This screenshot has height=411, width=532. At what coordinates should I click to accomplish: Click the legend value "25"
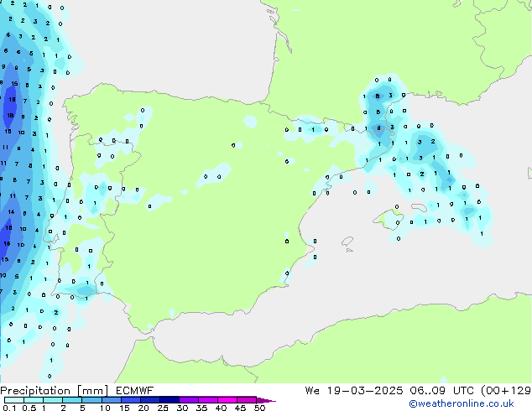(x=163, y=408)
